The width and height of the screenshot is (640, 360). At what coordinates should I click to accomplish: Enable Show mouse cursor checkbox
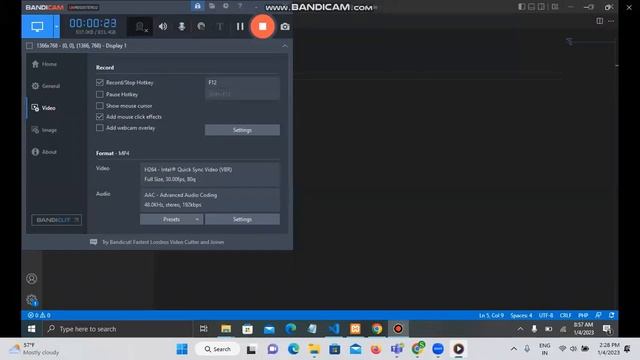[100, 106]
